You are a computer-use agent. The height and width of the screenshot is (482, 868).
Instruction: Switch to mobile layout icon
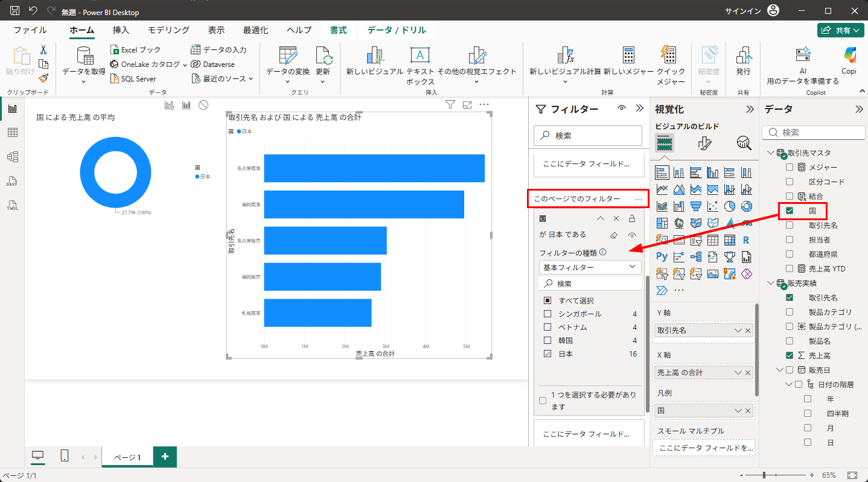coord(65,457)
